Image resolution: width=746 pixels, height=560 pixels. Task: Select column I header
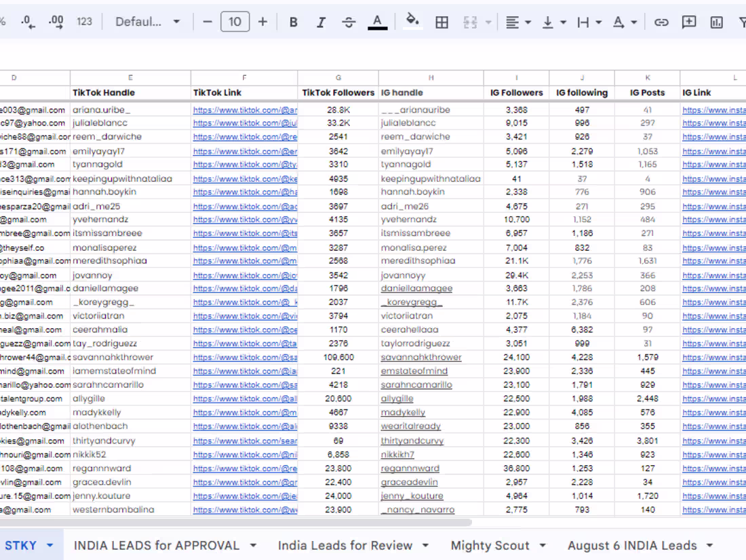[x=516, y=77]
